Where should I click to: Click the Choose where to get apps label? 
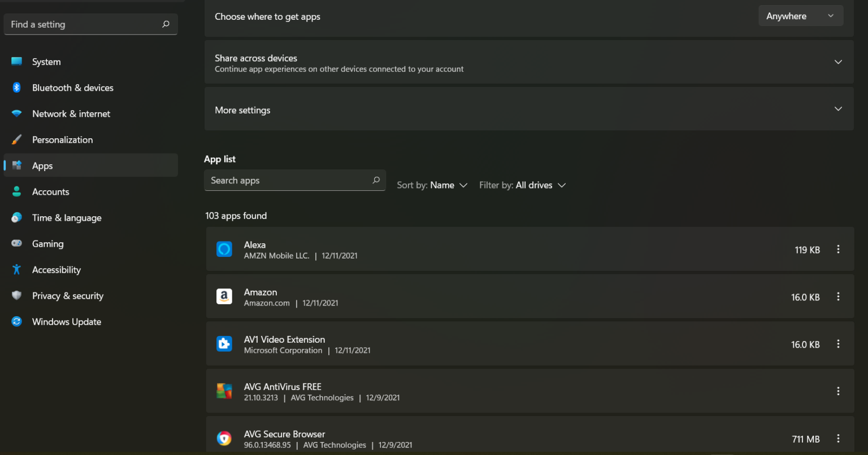[x=267, y=16]
